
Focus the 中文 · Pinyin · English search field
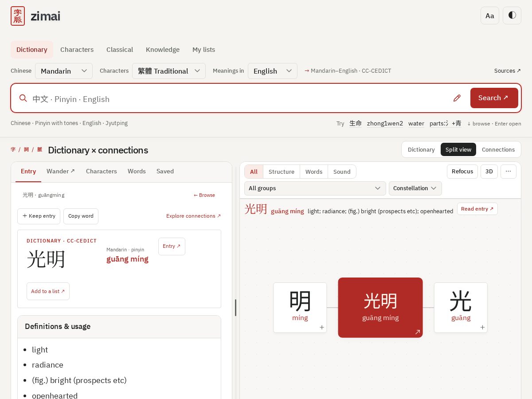(239, 99)
